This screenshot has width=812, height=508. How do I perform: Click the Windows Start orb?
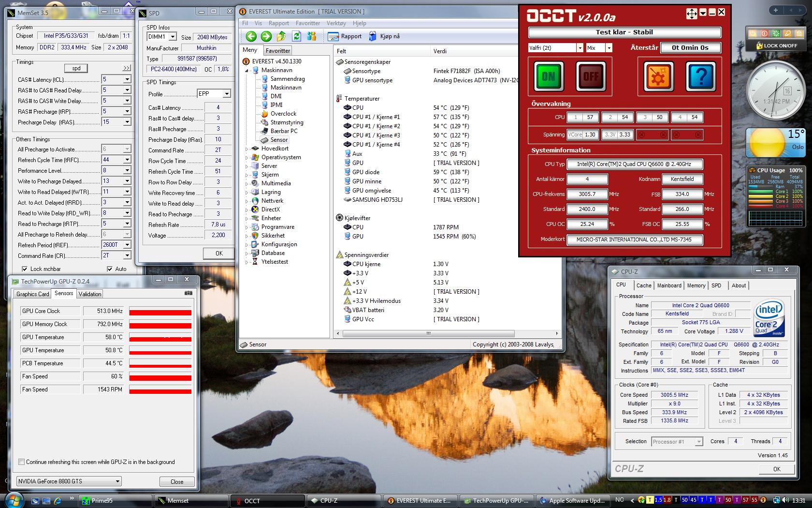(13, 500)
